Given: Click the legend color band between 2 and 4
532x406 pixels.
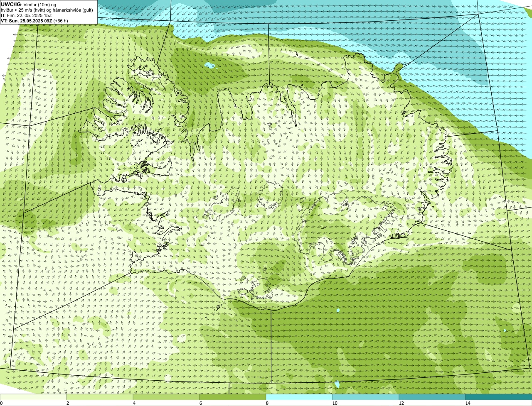Looking at the screenshot, I should pos(100,397).
